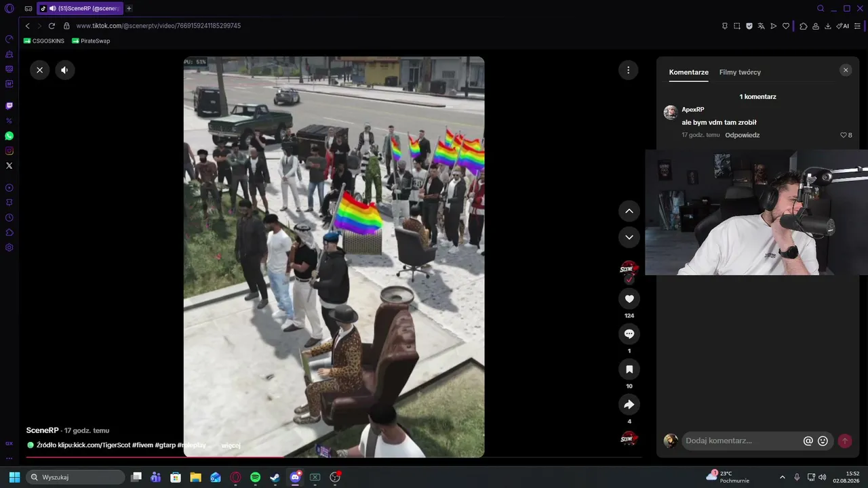Post the comment with red arrow button
Image resolution: width=868 pixels, height=488 pixels.
coord(845,441)
